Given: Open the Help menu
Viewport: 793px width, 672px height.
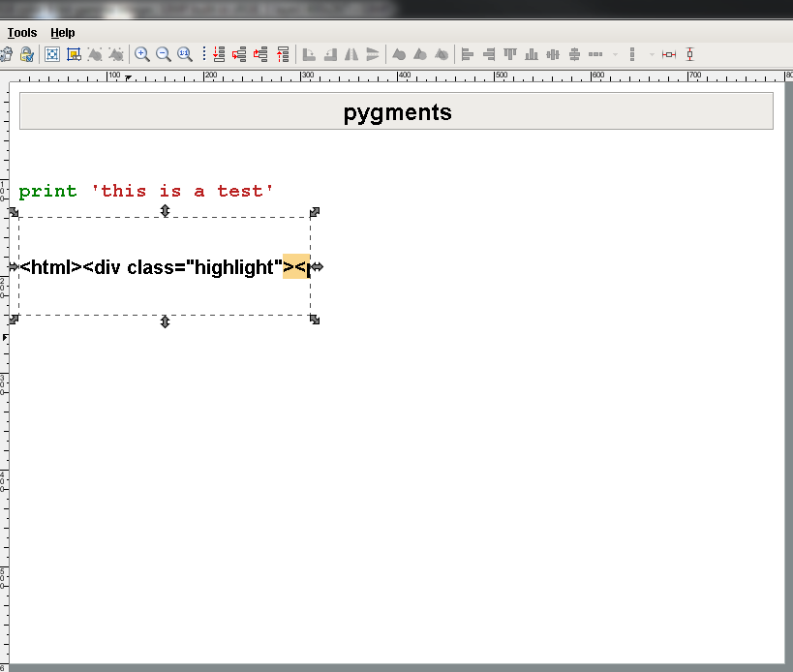Looking at the screenshot, I should pos(63,33).
